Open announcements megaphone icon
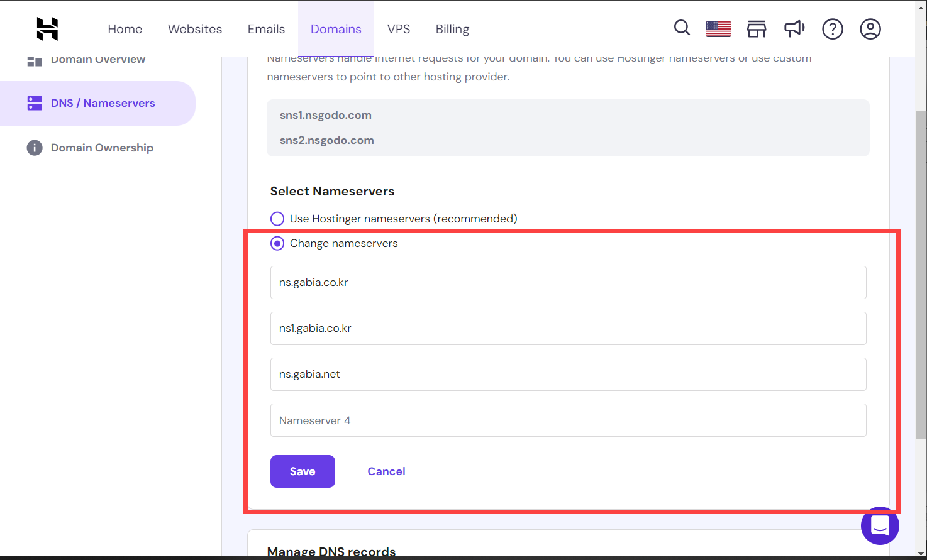This screenshot has width=927, height=560. click(794, 28)
